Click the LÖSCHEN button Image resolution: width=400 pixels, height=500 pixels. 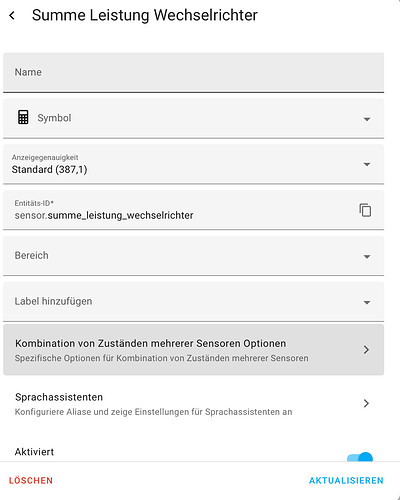pyautogui.click(x=31, y=481)
